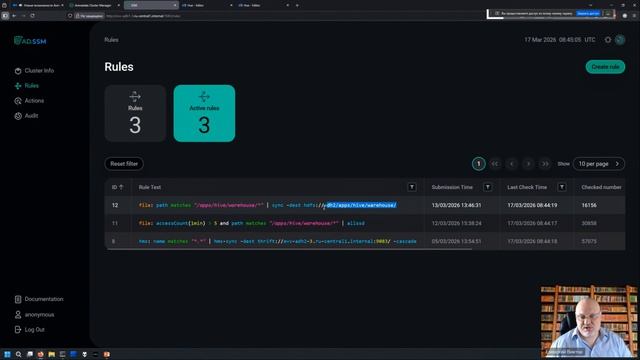Screen dimensions: 640x360
Task: Click submission time 13/03/2026 13:46:31
Action: (456, 205)
